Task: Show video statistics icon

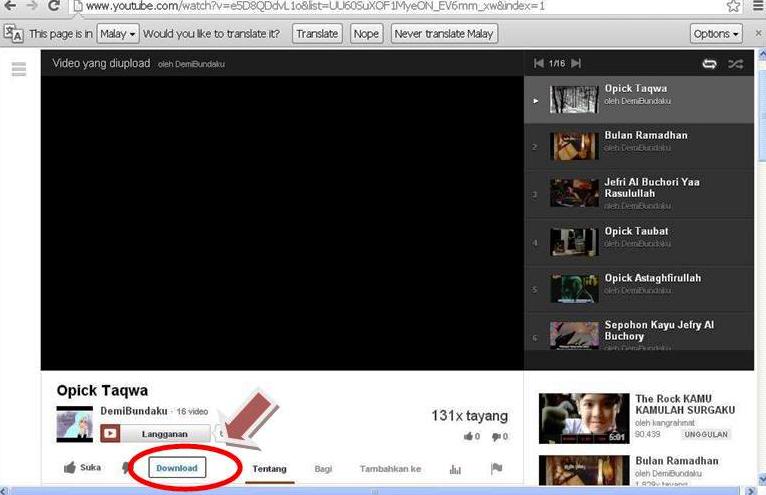Action: pyautogui.click(x=455, y=469)
